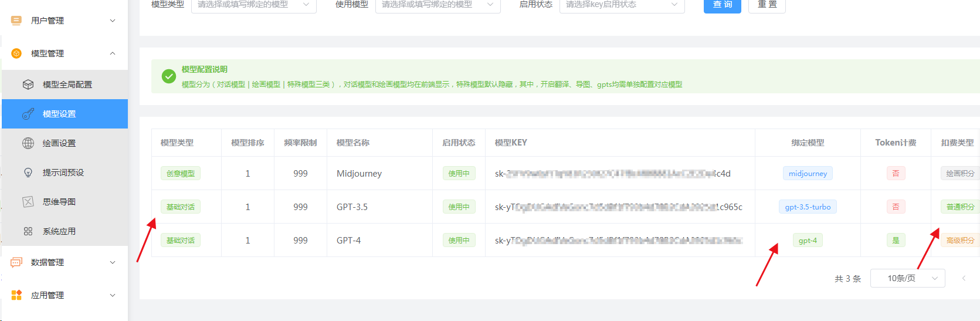
Task: Click the 系统应用 grid icon
Action: [28, 231]
